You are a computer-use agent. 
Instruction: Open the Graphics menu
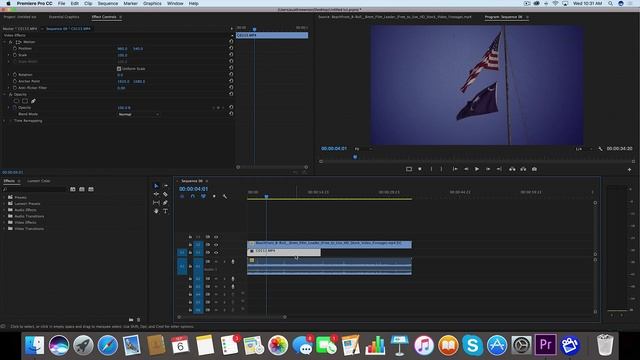(152, 3)
